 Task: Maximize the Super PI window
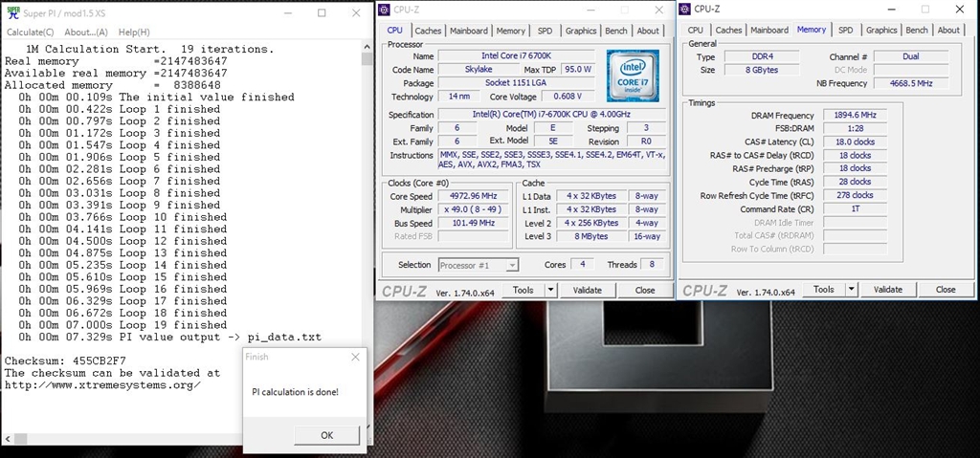[322, 12]
